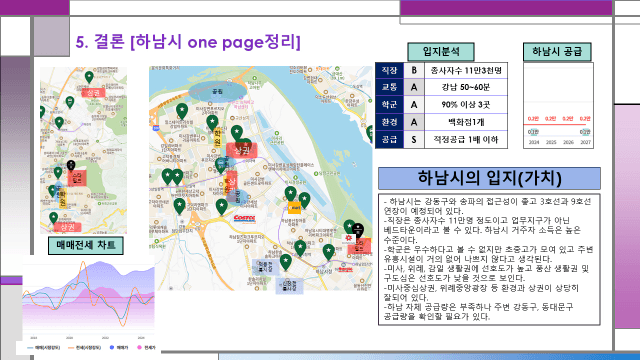Select the left small map thumbnail
The image size is (640, 360).
click(83, 151)
